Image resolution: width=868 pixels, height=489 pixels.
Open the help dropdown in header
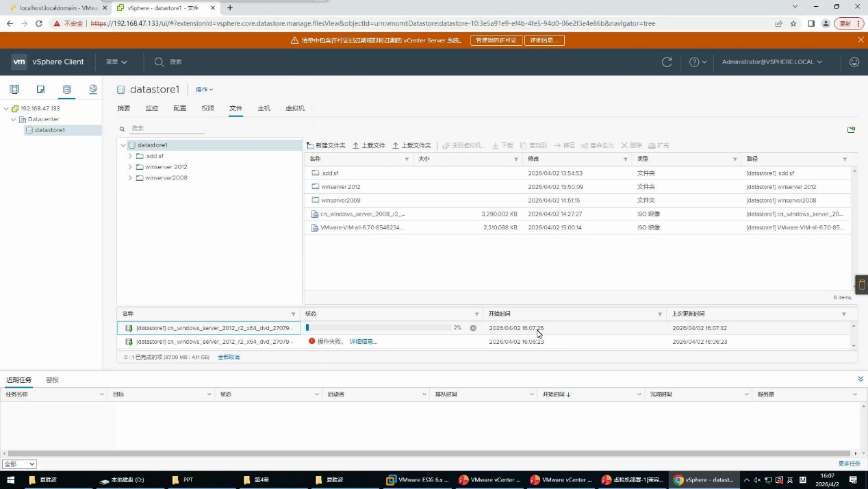pyautogui.click(x=698, y=62)
